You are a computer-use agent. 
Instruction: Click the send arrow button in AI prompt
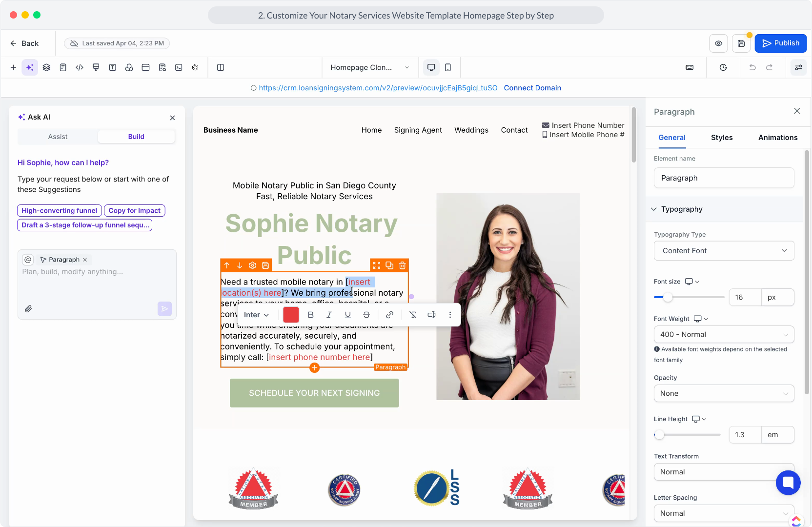pos(164,308)
